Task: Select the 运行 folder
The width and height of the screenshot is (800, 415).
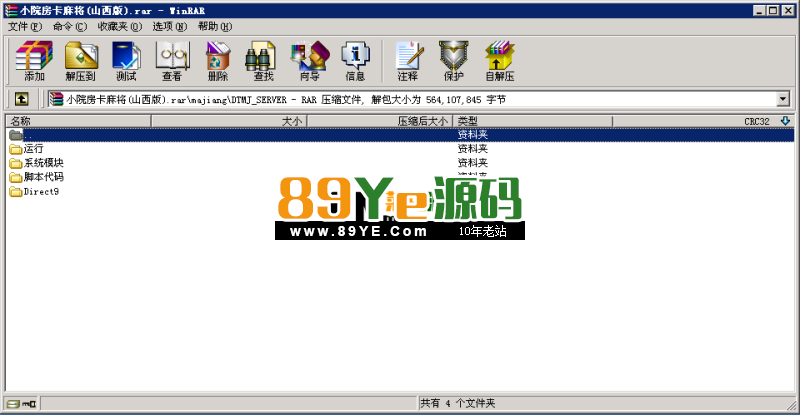Action: coord(27,149)
